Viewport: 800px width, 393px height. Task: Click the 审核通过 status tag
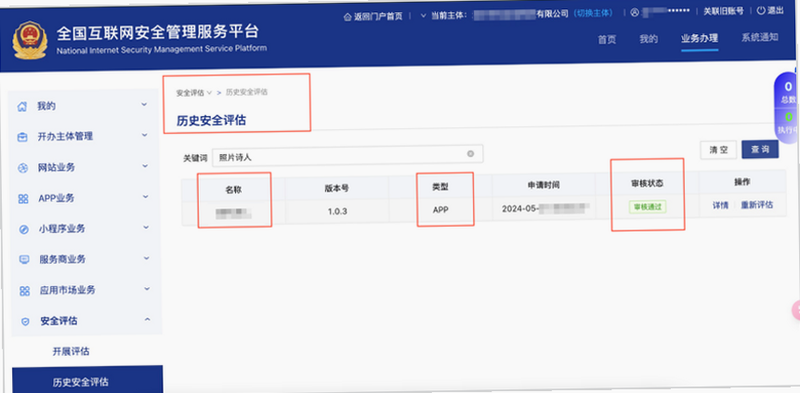tap(648, 207)
